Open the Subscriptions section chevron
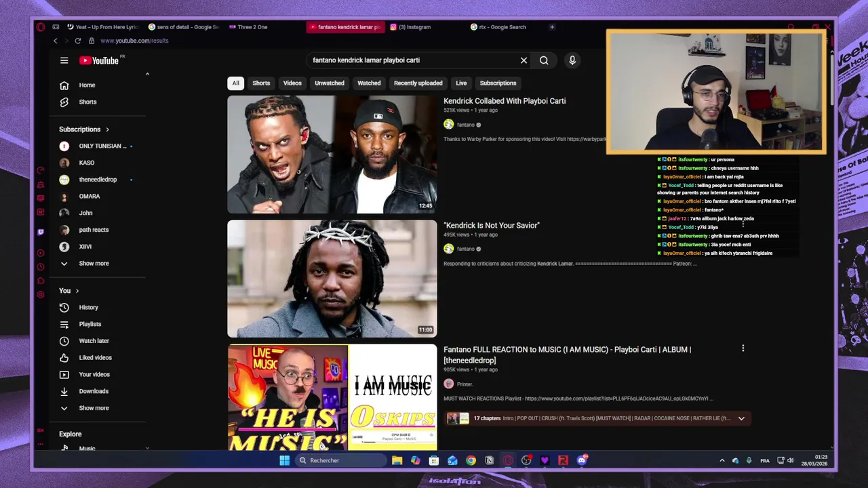The image size is (868, 488). click(107, 129)
